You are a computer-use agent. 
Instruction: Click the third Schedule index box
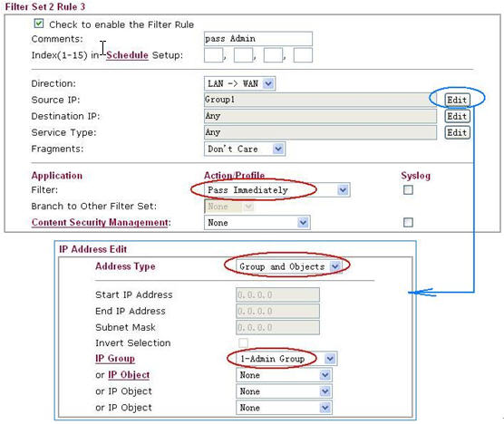273,55
